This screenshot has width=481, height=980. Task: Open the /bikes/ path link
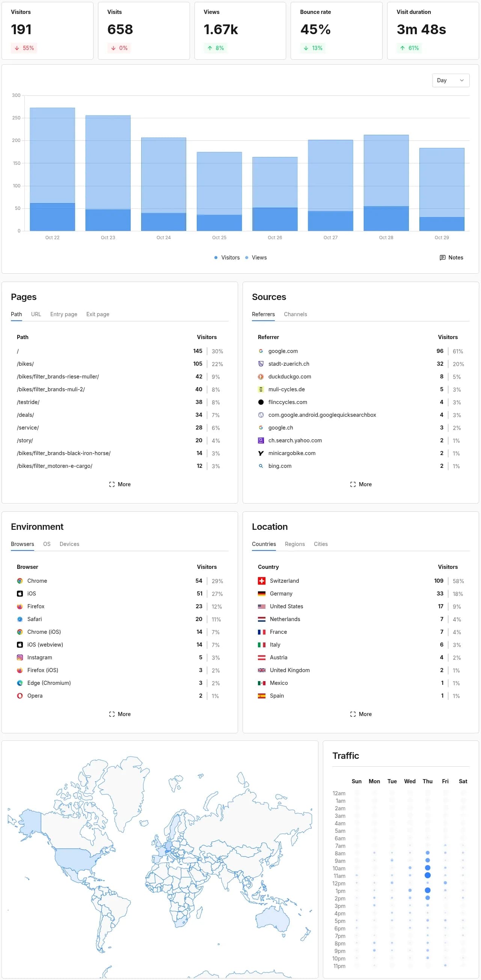pos(25,364)
